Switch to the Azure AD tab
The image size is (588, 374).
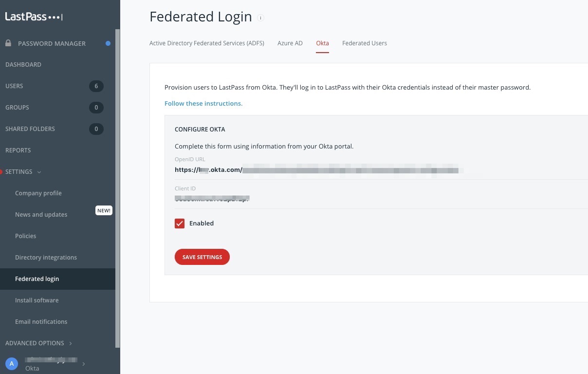pos(290,43)
